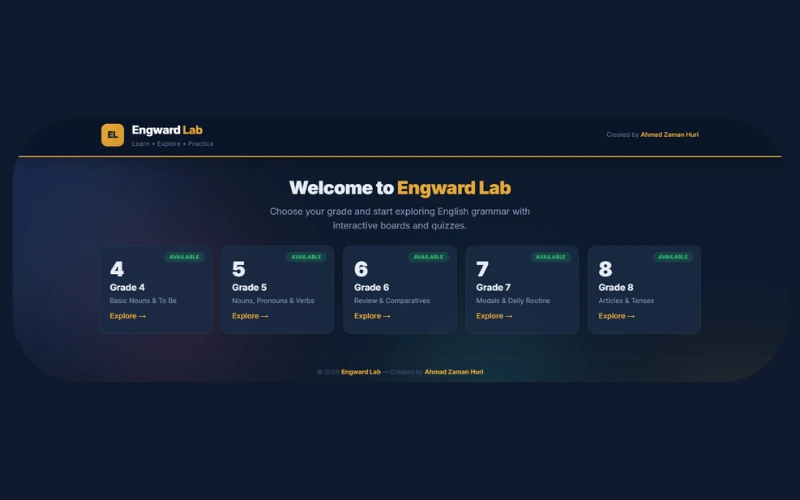This screenshot has width=800, height=500.
Task: Click 'Nouns, Pronouns & Verbs' text
Action: click(273, 301)
